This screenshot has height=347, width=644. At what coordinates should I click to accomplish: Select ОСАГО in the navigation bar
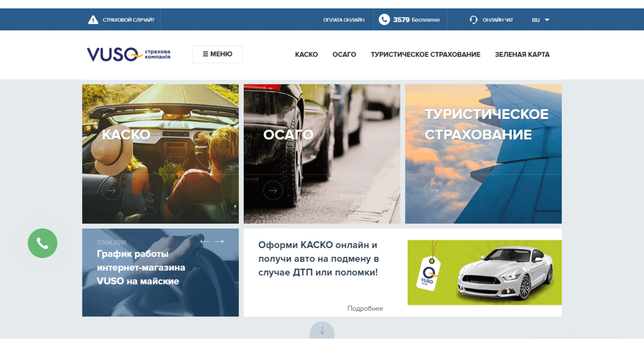(344, 54)
